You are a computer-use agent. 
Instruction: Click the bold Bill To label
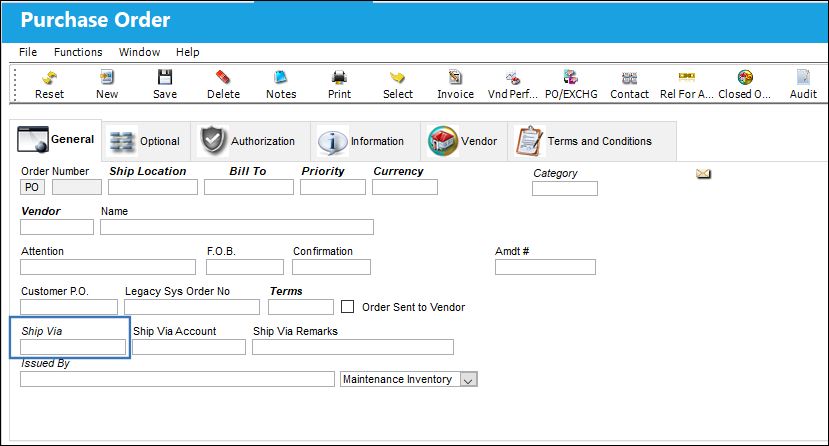pyautogui.click(x=247, y=171)
